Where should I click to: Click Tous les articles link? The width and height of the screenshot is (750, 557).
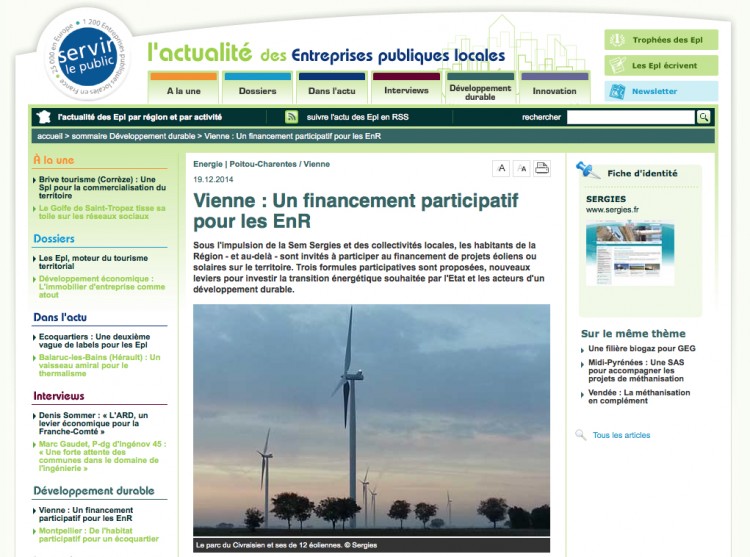click(621, 435)
